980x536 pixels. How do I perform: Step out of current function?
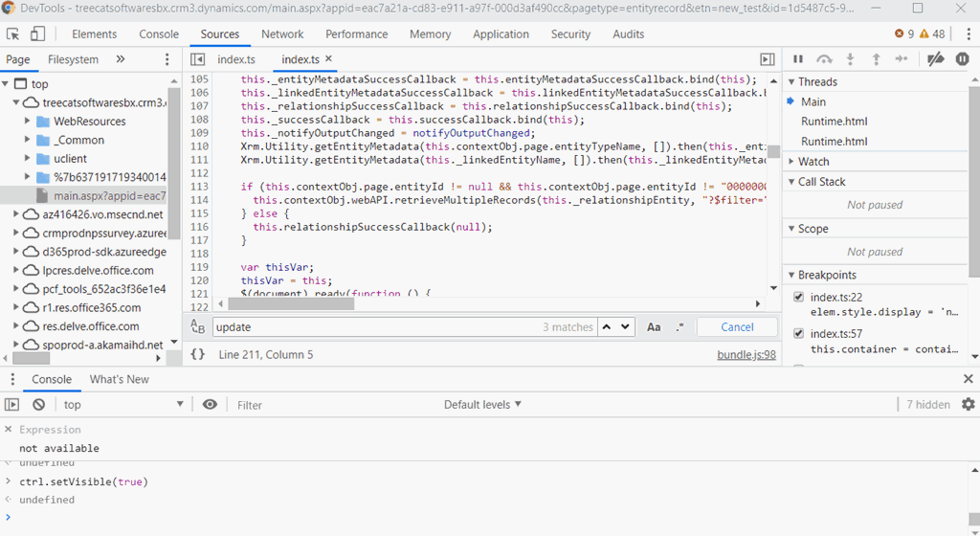[877, 58]
